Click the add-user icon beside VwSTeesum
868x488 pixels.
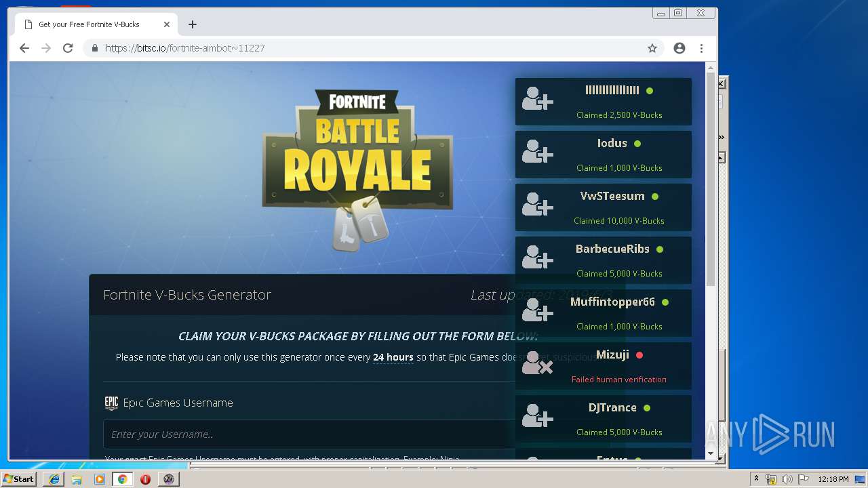(538, 206)
